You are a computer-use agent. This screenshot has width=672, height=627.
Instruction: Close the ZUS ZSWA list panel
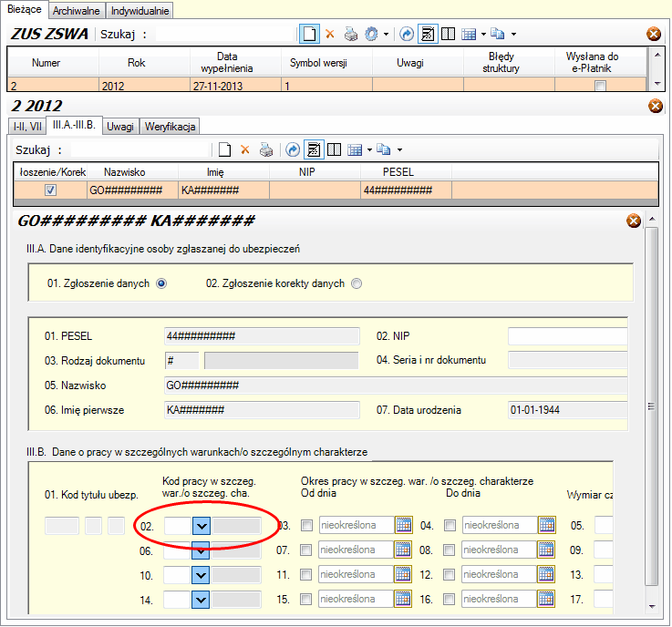654,34
